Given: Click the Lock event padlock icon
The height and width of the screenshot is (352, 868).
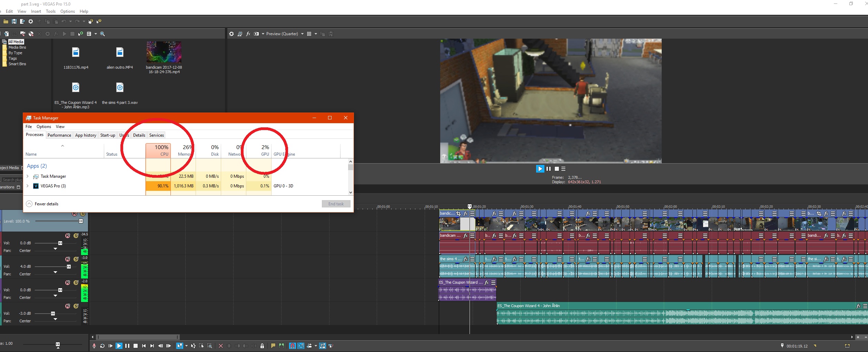Looking at the screenshot, I should point(262,346).
